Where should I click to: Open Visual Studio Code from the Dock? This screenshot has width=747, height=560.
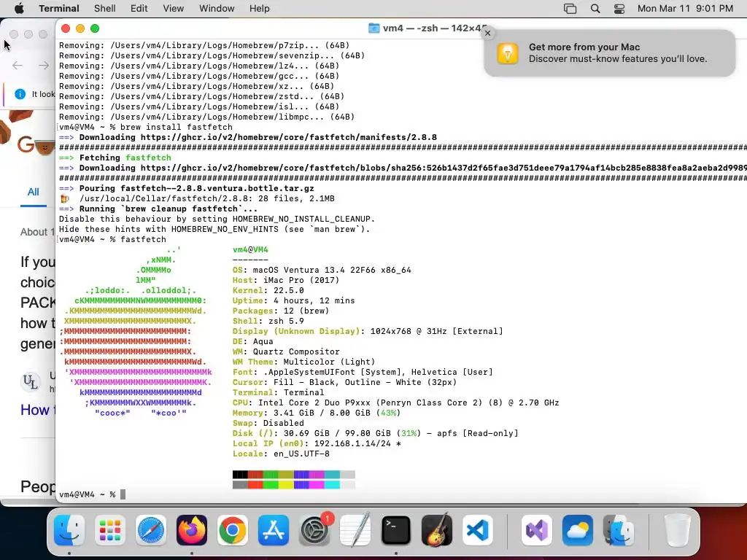click(x=478, y=529)
